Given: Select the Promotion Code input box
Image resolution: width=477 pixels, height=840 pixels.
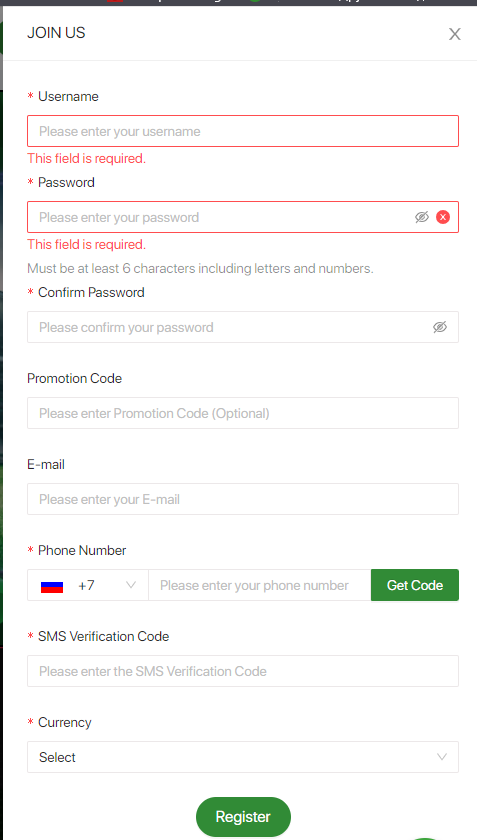Looking at the screenshot, I should coord(243,413).
